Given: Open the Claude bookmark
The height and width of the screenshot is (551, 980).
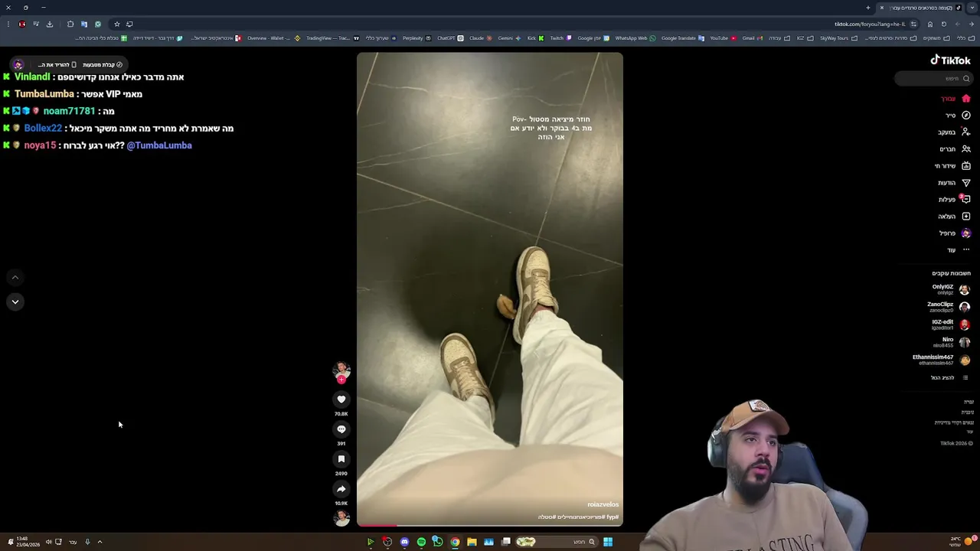Looking at the screenshot, I should [x=480, y=38].
